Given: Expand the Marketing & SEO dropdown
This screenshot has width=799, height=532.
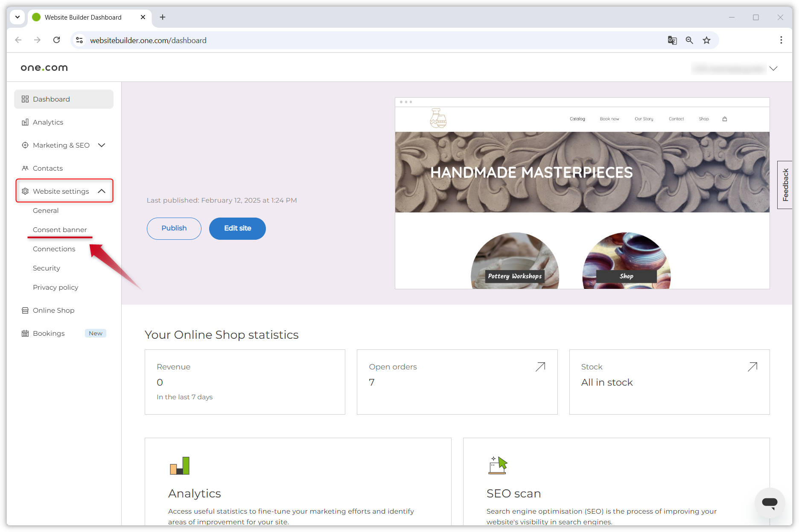Looking at the screenshot, I should 102,145.
